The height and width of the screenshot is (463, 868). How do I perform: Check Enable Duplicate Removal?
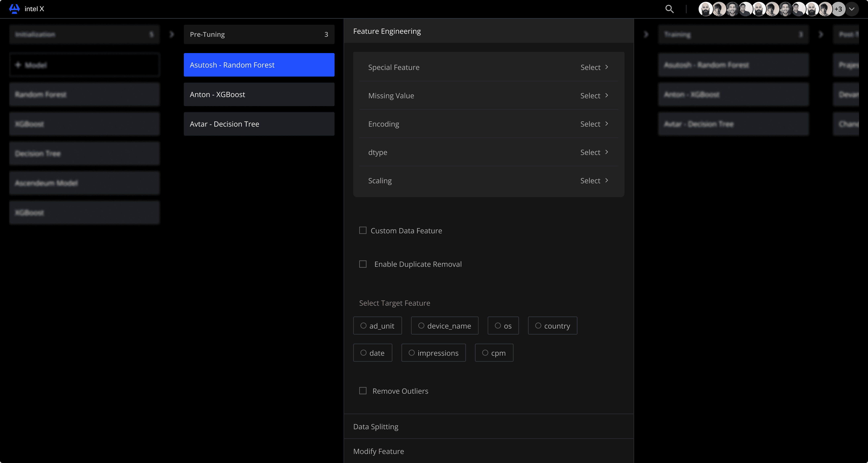pyautogui.click(x=362, y=264)
